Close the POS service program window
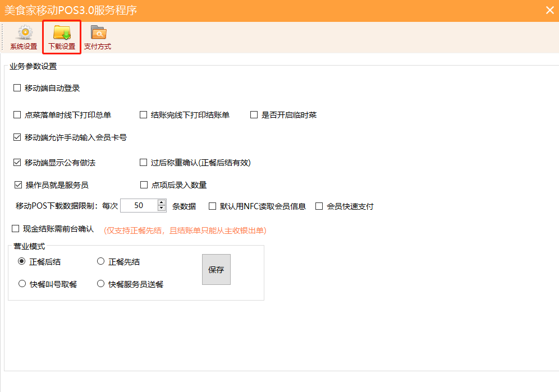Screen dimensions: 559x392 (x=550, y=10)
